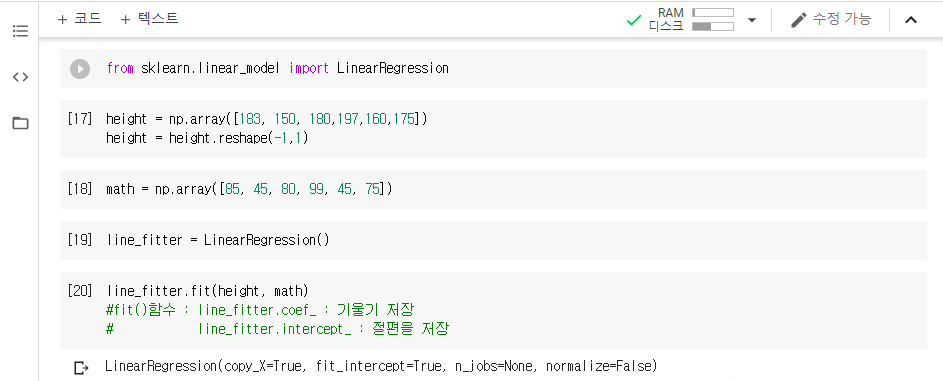Click the output toggle icon below cell 20
943x381 pixels.
(81, 367)
